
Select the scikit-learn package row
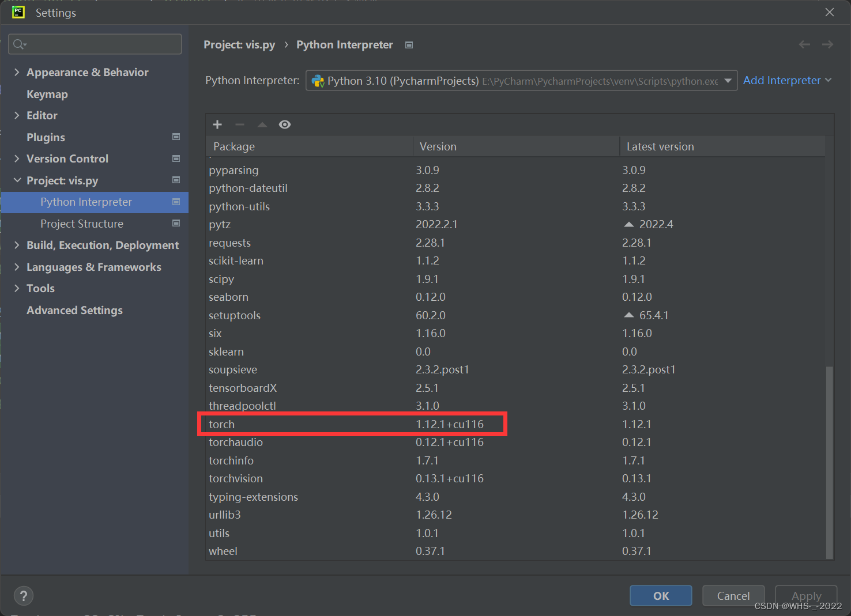click(516, 260)
